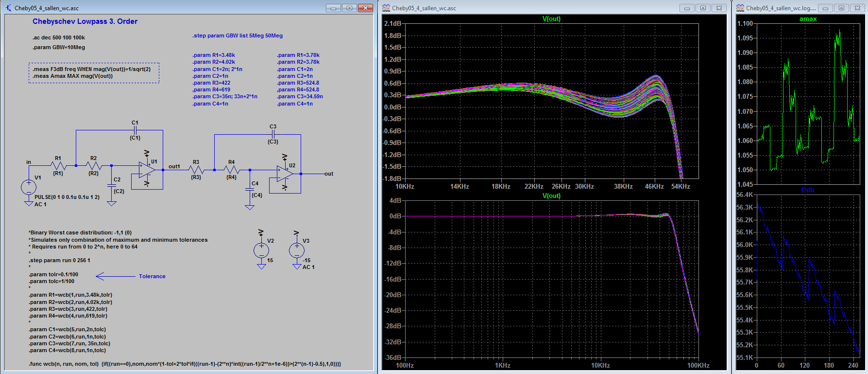Select capacitor C2 symbol

tap(112, 185)
